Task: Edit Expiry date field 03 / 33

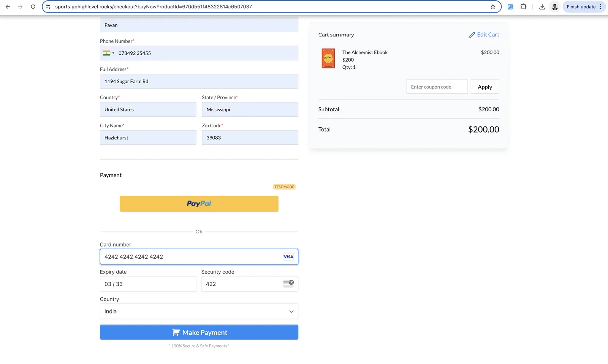Action: pyautogui.click(x=148, y=284)
